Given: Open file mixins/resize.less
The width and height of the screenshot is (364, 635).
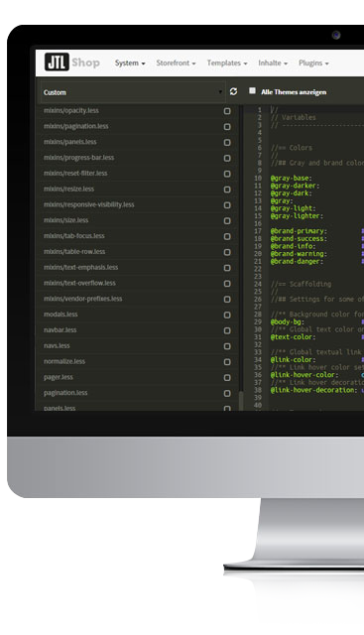Looking at the screenshot, I should coord(68,189).
